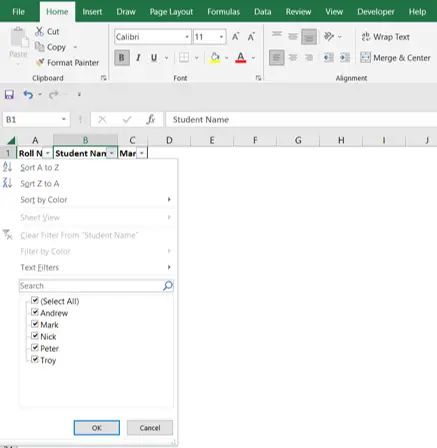
Task: Switch to the Insert tab
Action: [92, 12]
